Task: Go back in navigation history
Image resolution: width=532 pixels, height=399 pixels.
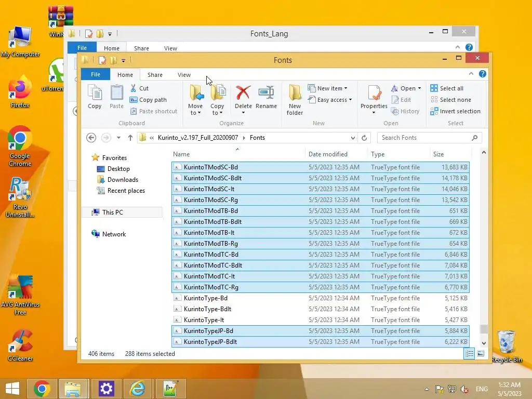Action: 91,138
